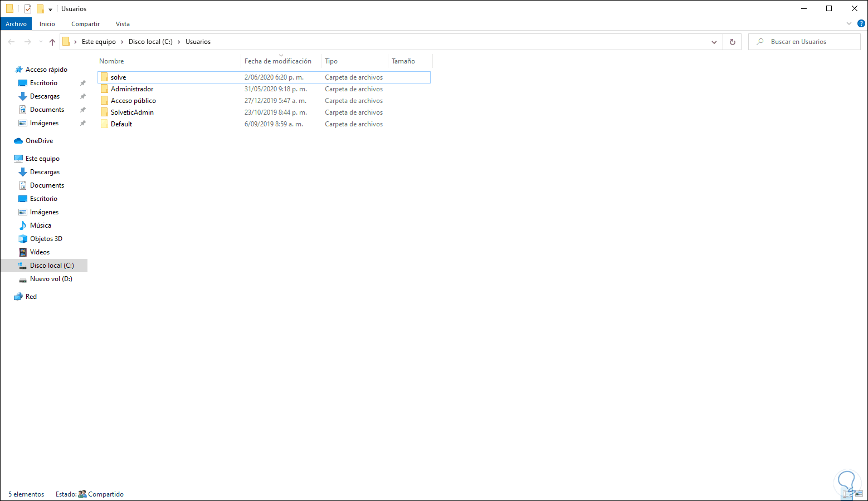Open Documents under Acceso rápido
Viewport: 868px width, 501px height.
pos(47,110)
